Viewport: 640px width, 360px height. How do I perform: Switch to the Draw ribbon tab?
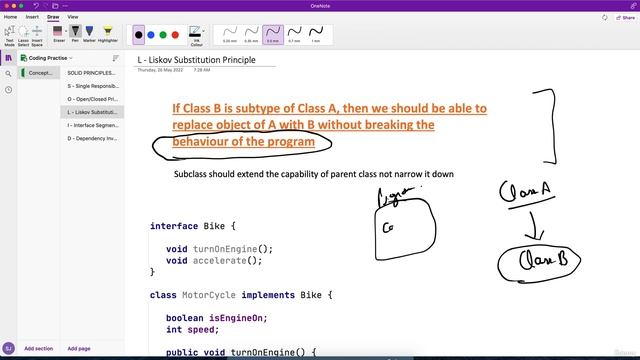(x=53, y=17)
